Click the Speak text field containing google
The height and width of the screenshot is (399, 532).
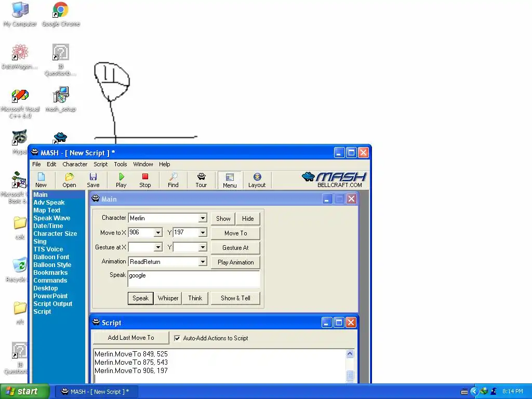click(194, 279)
